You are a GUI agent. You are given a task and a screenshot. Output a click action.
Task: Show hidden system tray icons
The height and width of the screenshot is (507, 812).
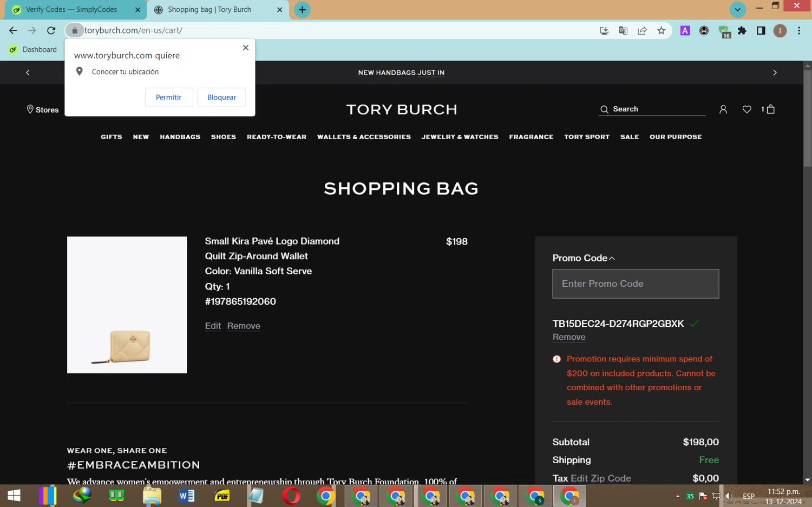pos(677,496)
